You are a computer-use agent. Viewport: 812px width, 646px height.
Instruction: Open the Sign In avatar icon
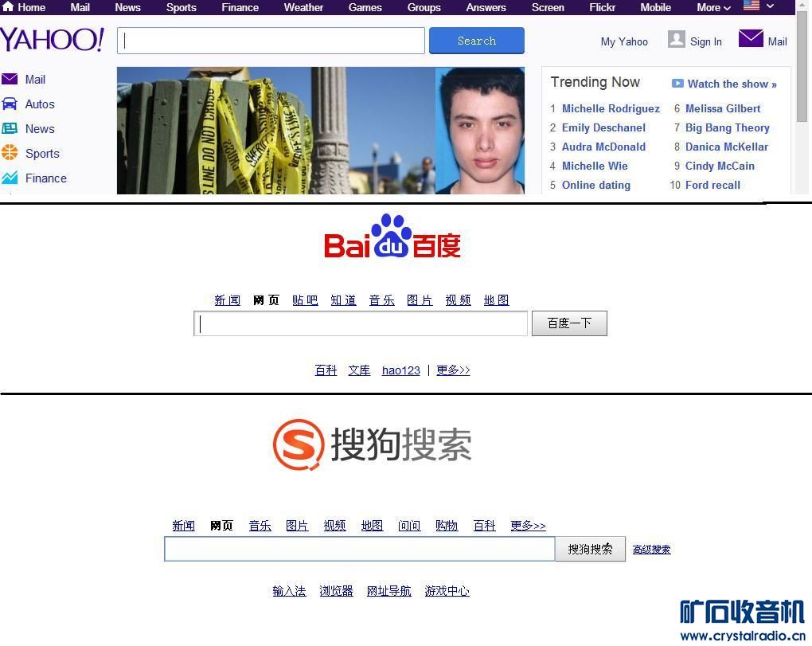coord(676,39)
